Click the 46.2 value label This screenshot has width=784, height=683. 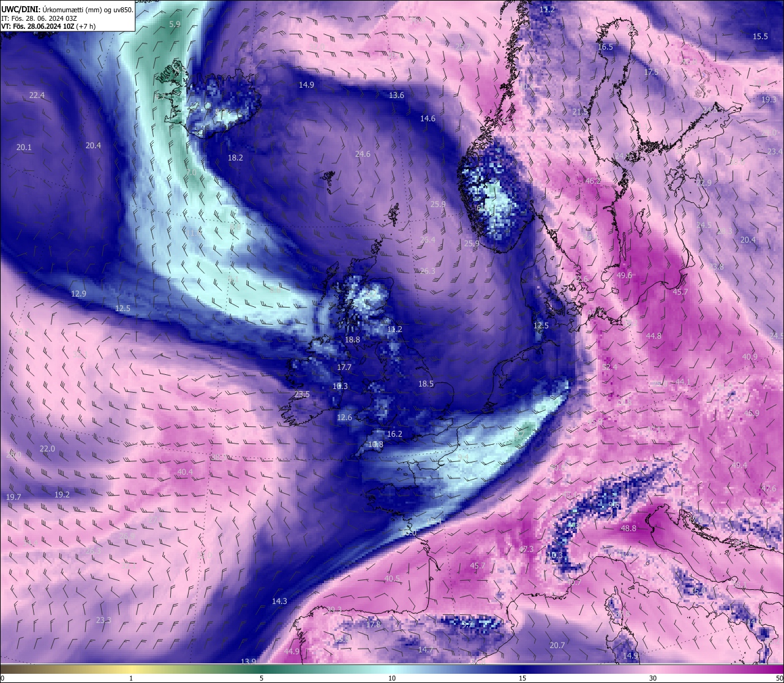coord(593,181)
